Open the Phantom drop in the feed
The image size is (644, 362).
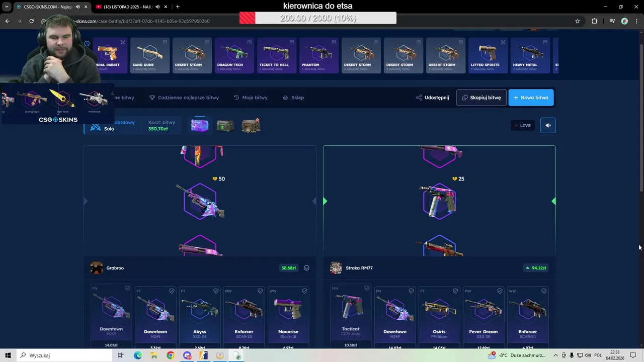[x=319, y=55]
